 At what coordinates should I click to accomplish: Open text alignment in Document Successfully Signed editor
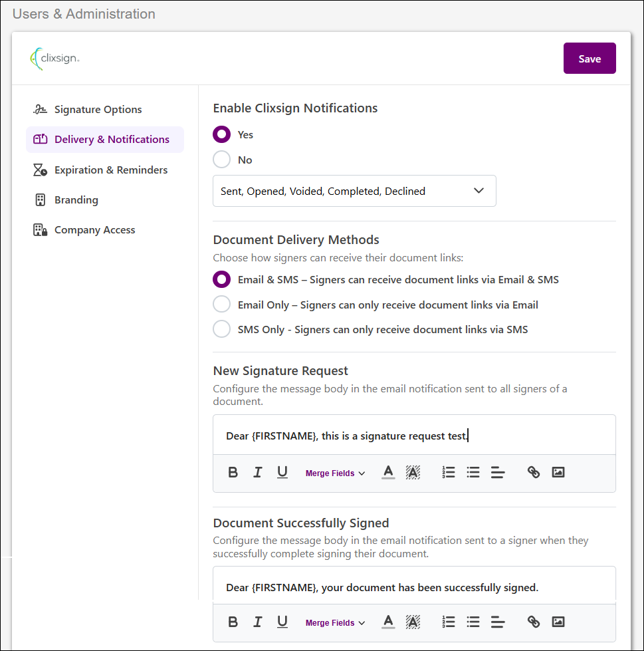(x=498, y=622)
